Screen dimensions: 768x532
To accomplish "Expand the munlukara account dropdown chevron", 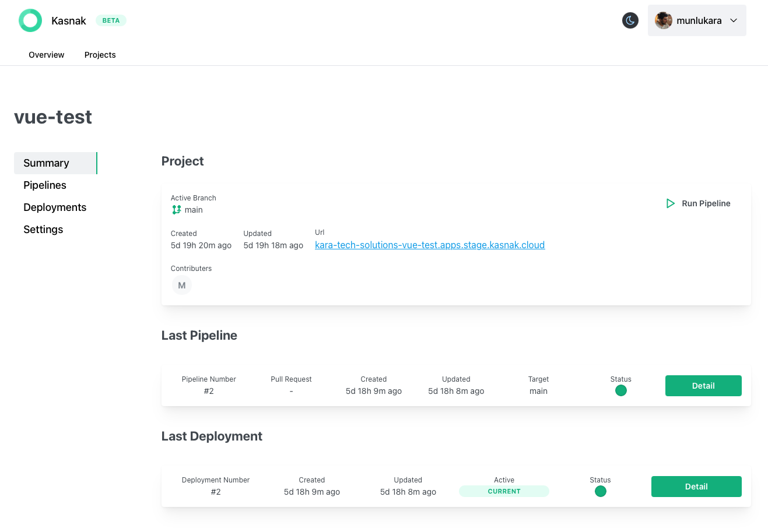I will 734,20.
